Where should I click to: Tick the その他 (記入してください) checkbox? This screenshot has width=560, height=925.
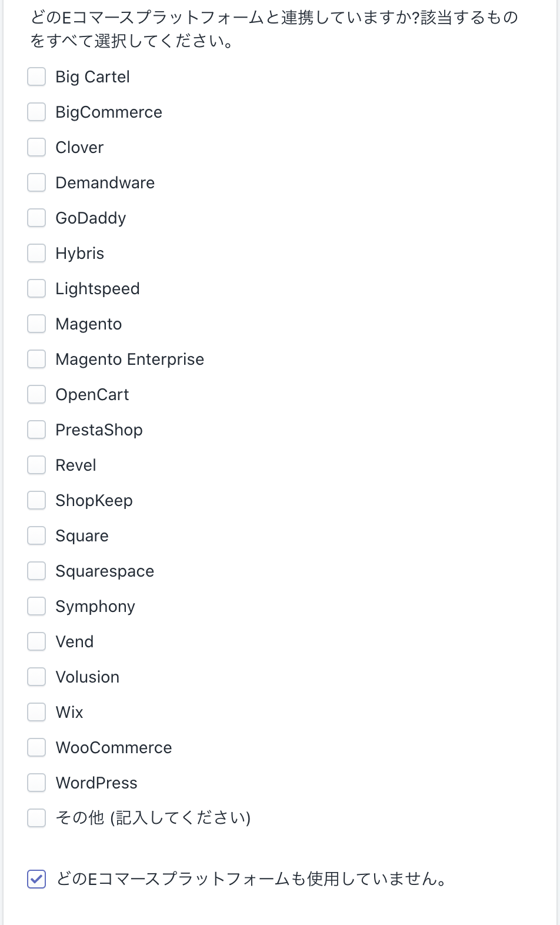[36, 818]
